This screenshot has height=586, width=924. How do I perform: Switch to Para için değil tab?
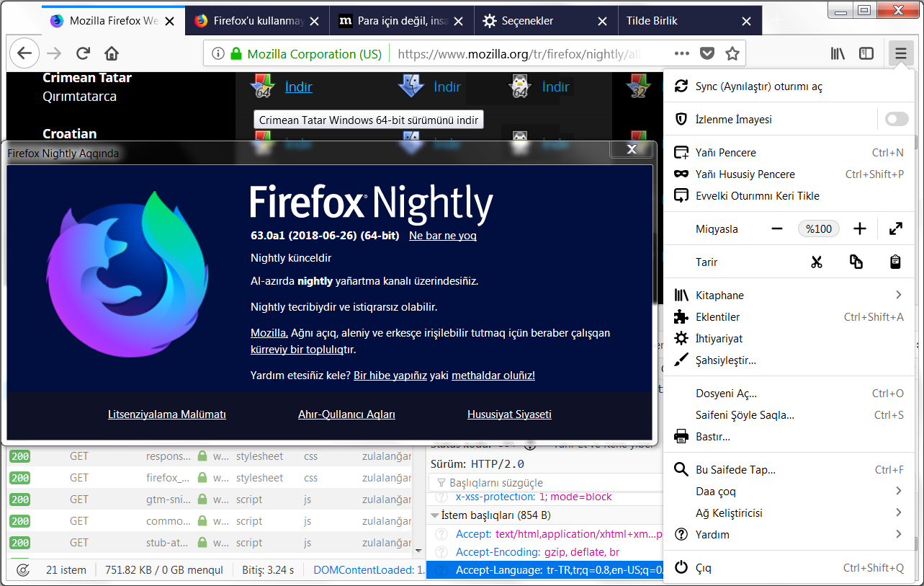(401, 21)
